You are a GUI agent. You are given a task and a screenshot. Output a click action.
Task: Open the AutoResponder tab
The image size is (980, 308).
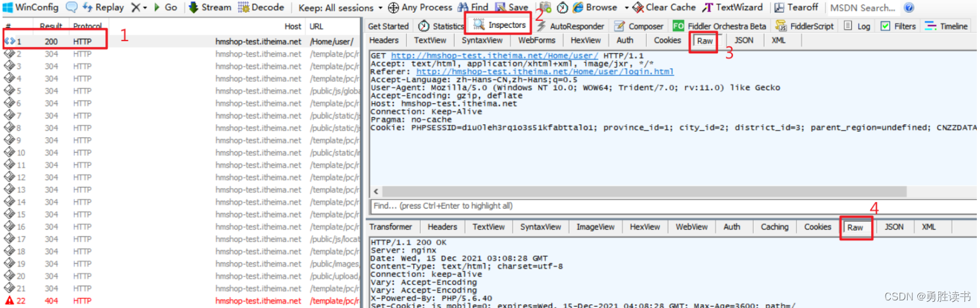tap(570, 26)
